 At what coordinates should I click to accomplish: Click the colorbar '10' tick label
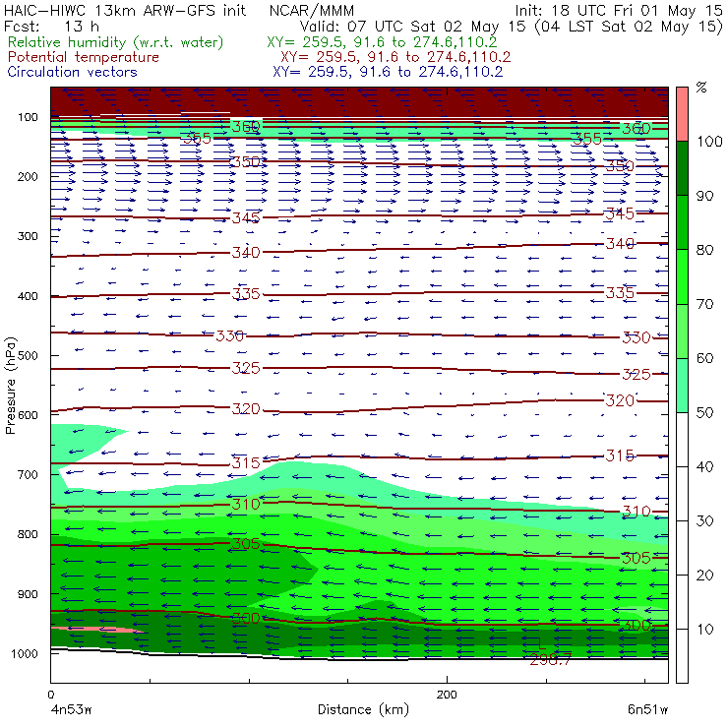tap(704, 630)
